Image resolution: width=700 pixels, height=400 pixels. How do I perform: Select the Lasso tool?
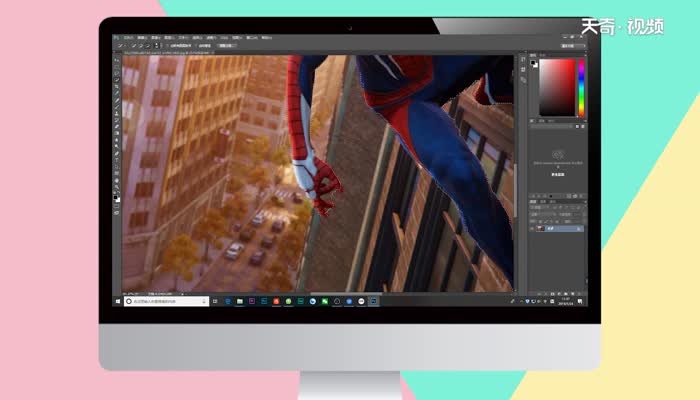pos(117,73)
